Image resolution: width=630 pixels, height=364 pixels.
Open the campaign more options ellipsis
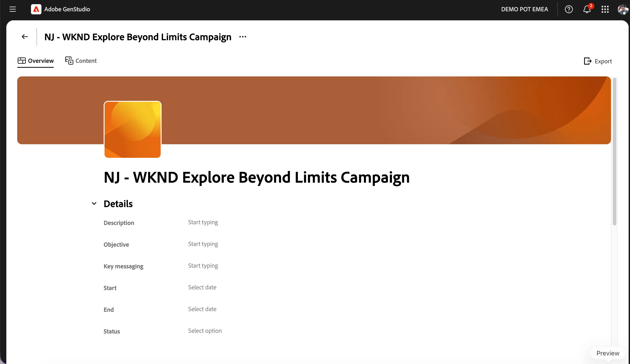243,37
